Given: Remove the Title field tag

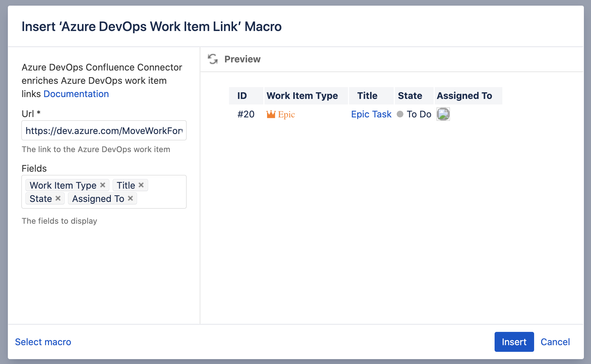Looking at the screenshot, I should click(141, 185).
